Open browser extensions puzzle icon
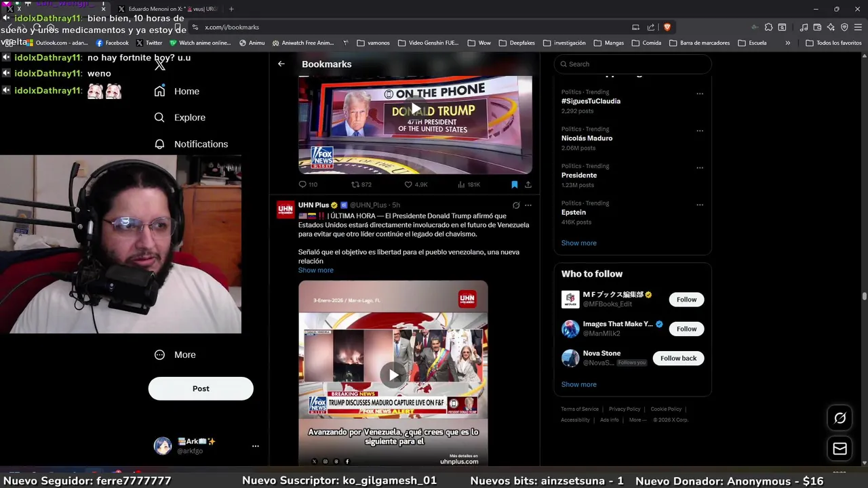 (768, 27)
